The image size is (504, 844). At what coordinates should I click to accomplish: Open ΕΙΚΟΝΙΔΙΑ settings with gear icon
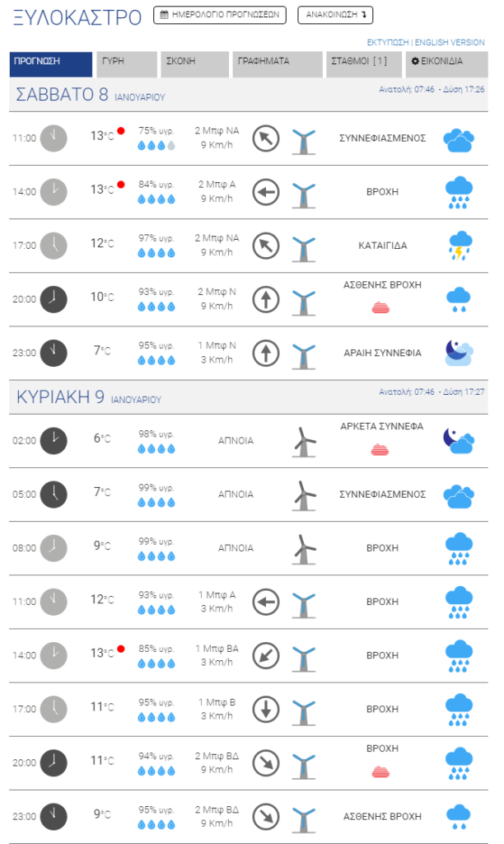pos(447,64)
